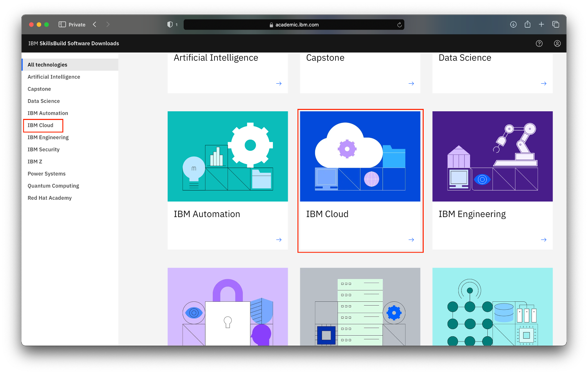Image resolution: width=588 pixels, height=374 pixels.
Task: Open the user profile icon
Action: point(557,44)
